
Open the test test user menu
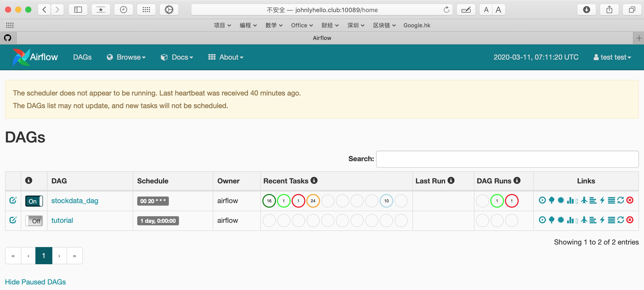click(612, 57)
